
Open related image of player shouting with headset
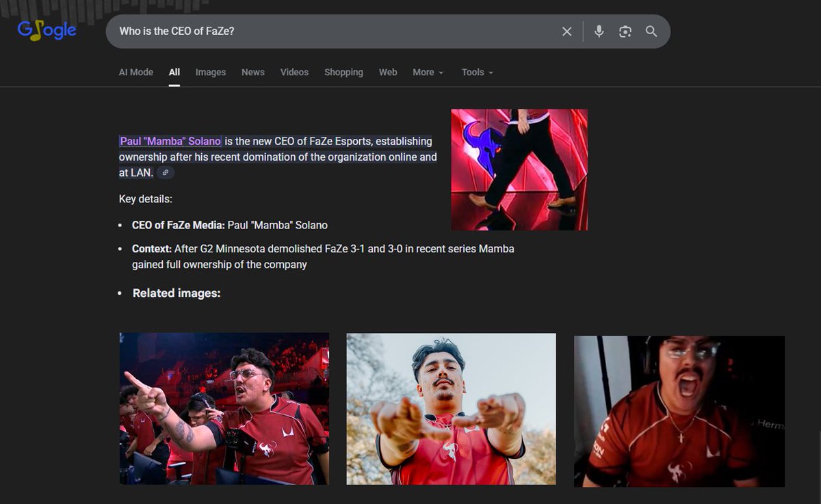pos(679,411)
